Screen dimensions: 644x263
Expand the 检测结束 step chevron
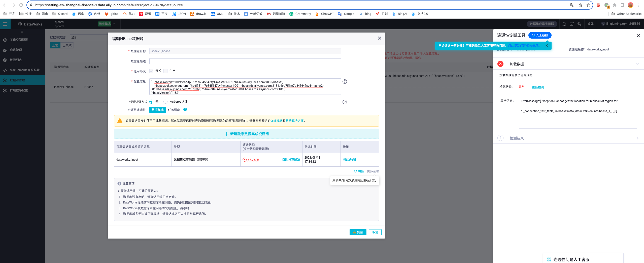coord(637,138)
